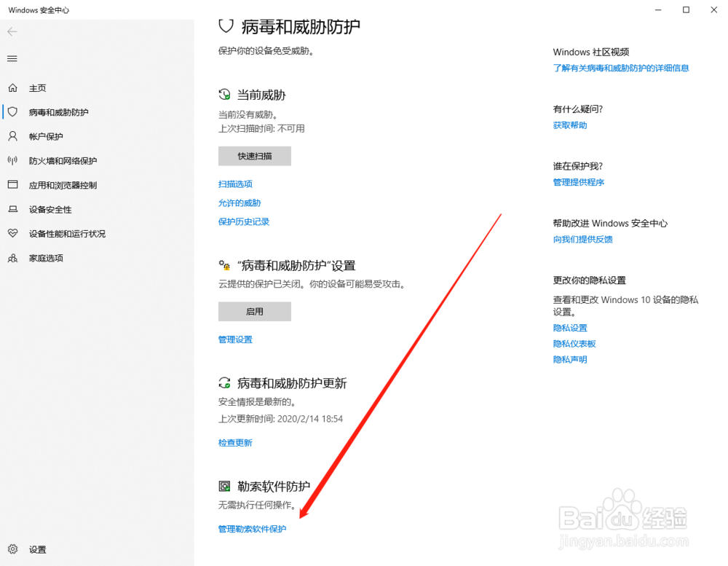Open the hamburger navigation menu
The width and height of the screenshot is (728, 566).
12,58
